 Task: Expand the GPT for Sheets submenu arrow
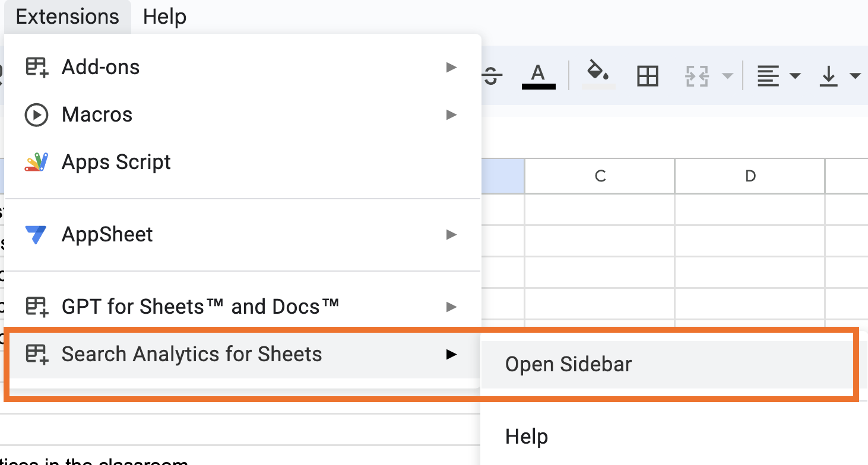coord(452,307)
